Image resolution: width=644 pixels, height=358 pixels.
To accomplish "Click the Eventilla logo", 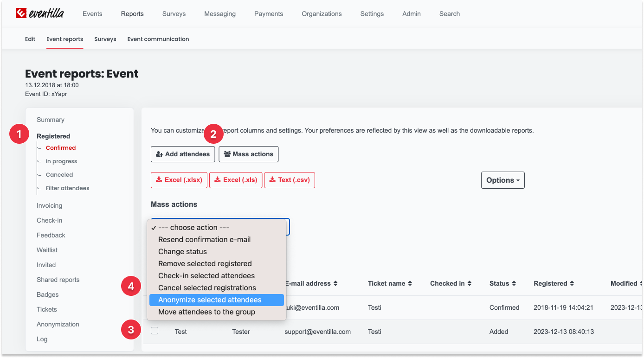I will [40, 13].
